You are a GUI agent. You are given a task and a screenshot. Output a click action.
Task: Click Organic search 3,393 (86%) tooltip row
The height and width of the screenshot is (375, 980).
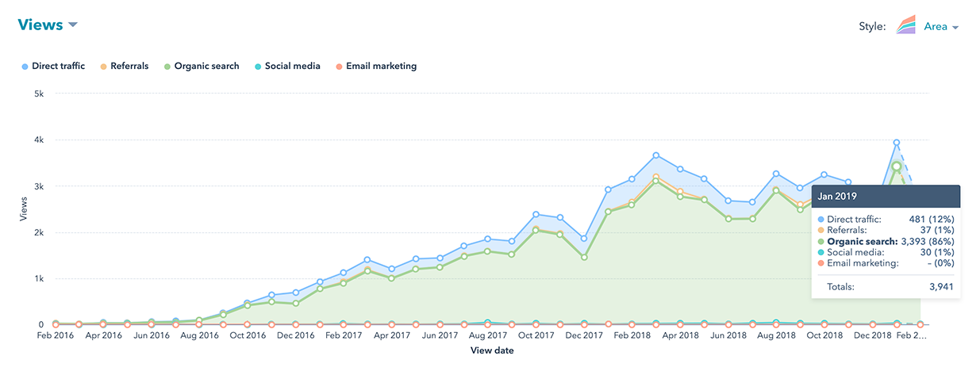pos(886,241)
